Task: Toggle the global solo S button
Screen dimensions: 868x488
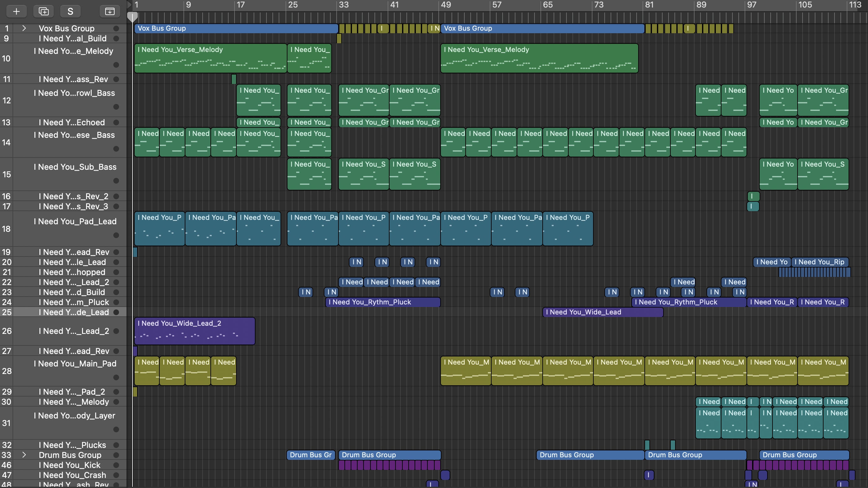Action: [70, 11]
